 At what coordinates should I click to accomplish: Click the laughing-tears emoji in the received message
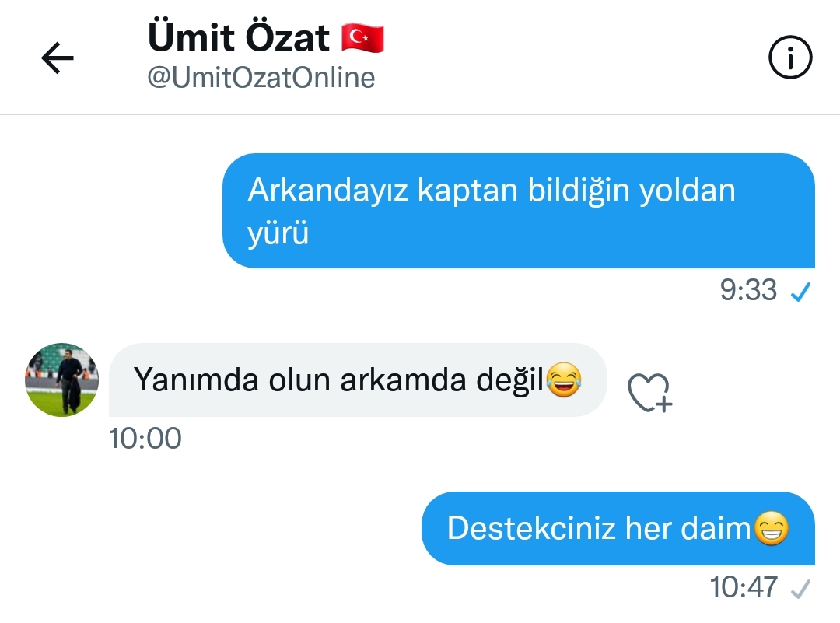(x=564, y=380)
